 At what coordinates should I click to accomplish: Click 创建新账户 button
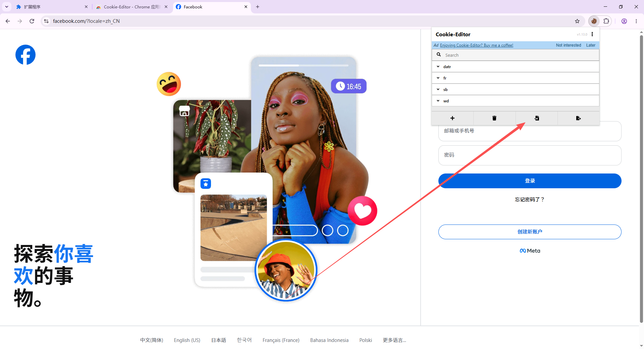[530, 232]
